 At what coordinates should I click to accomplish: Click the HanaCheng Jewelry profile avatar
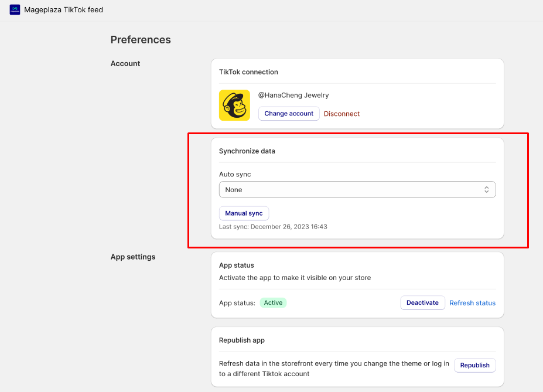(234, 105)
